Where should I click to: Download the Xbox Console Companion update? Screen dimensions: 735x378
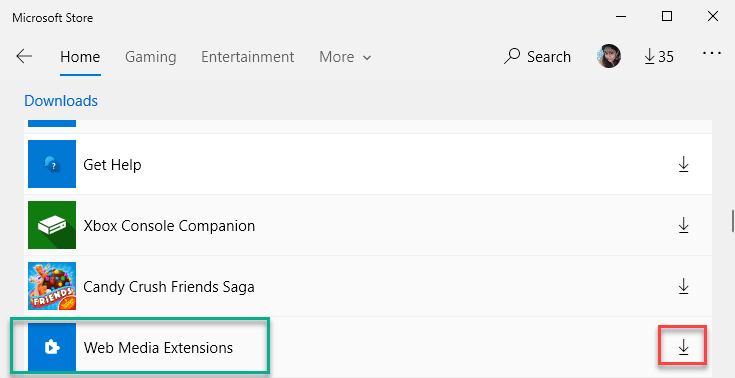pos(683,226)
